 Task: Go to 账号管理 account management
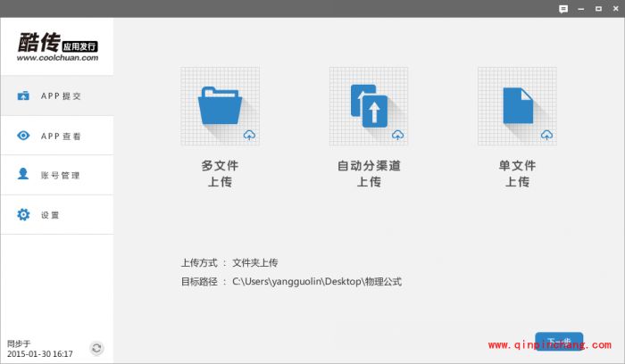(61, 176)
